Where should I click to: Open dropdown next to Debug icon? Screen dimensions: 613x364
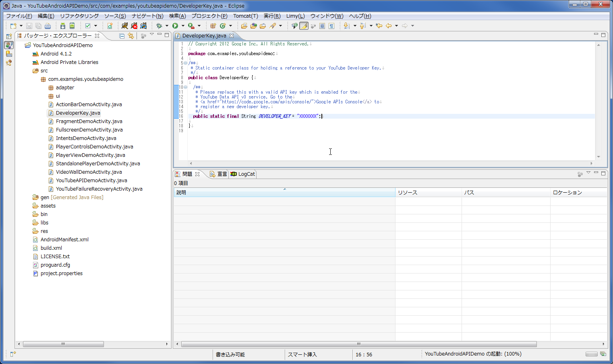click(x=167, y=26)
